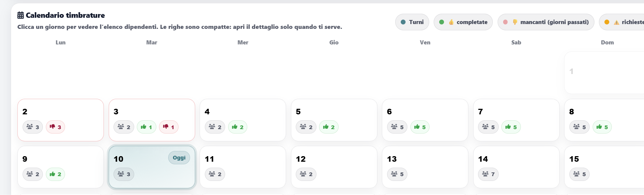The image size is (644, 195).
Task: Click the calendar icon beside Calendario timbrature
Action: (21, 15)
